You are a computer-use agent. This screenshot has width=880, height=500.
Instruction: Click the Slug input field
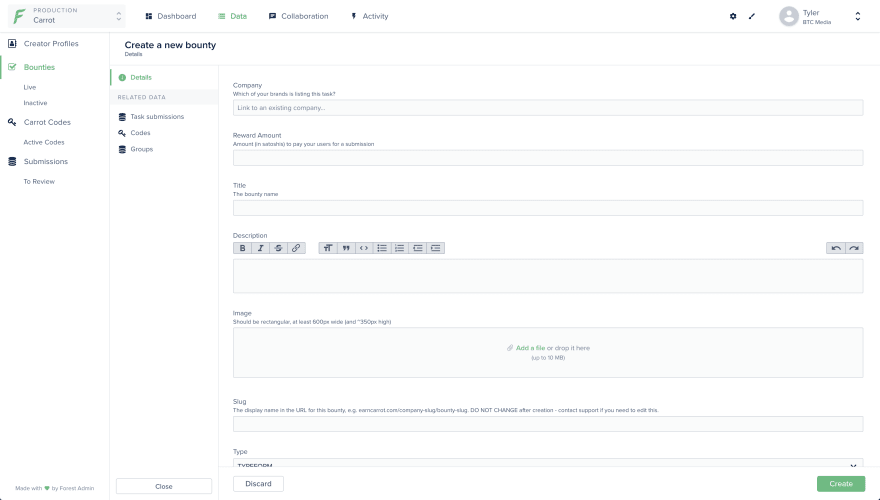548,424
